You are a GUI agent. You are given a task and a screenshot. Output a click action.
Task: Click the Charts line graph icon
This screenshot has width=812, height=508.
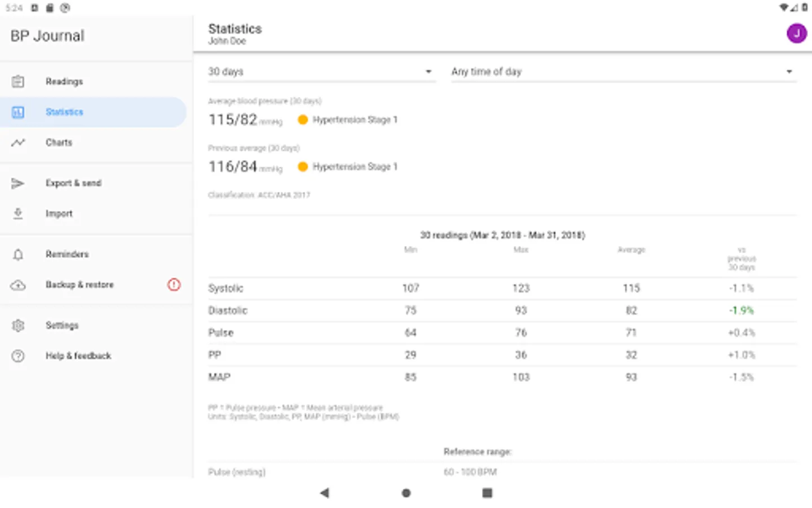[18, 142]
